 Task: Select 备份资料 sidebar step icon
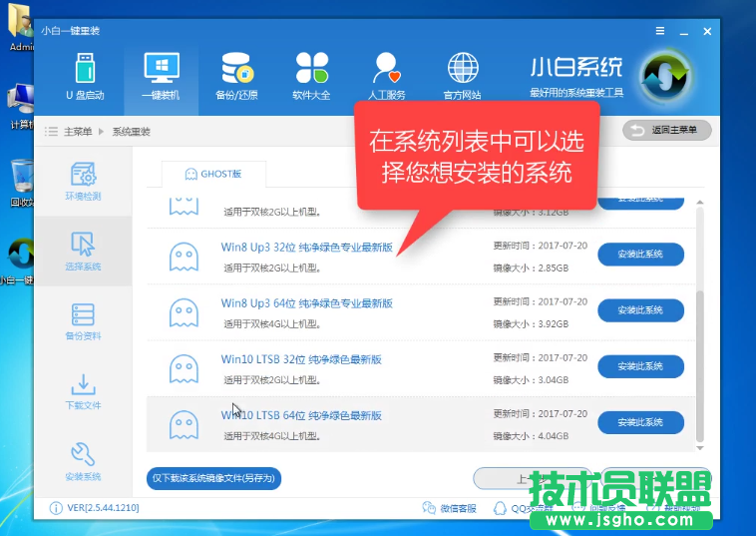83,321
